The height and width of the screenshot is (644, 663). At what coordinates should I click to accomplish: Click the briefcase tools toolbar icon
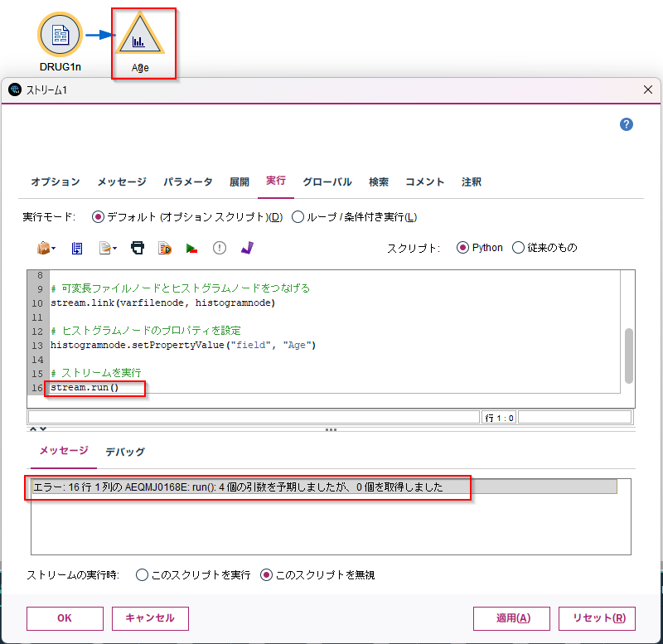click(x=43, y=248)
